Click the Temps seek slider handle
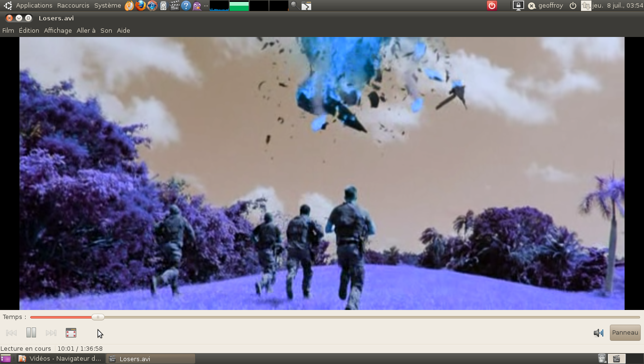The image size is (644, 364). 98,317
